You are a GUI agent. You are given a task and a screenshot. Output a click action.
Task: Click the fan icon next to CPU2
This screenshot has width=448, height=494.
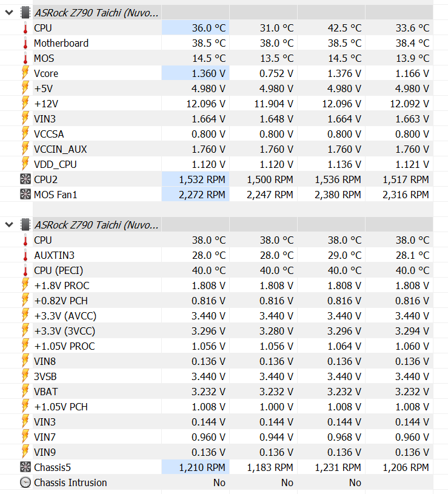(25, 179)
